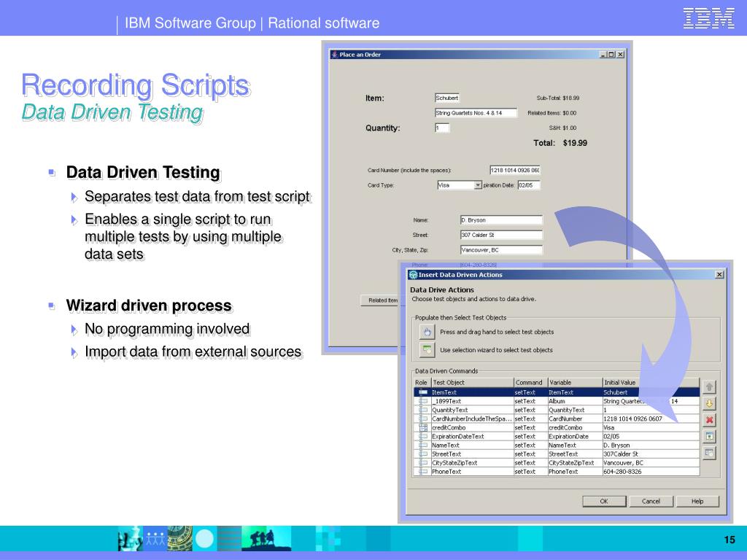Select the QuantityText test object cell
Image resolution: width=747 pixels, height=560 pixels.
coord(473,410)
